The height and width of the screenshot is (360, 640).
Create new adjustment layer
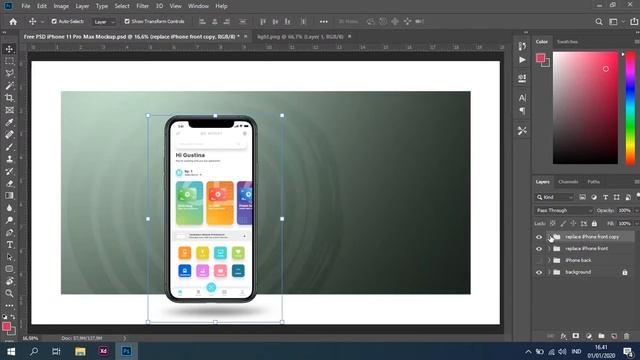click(589, 336)
